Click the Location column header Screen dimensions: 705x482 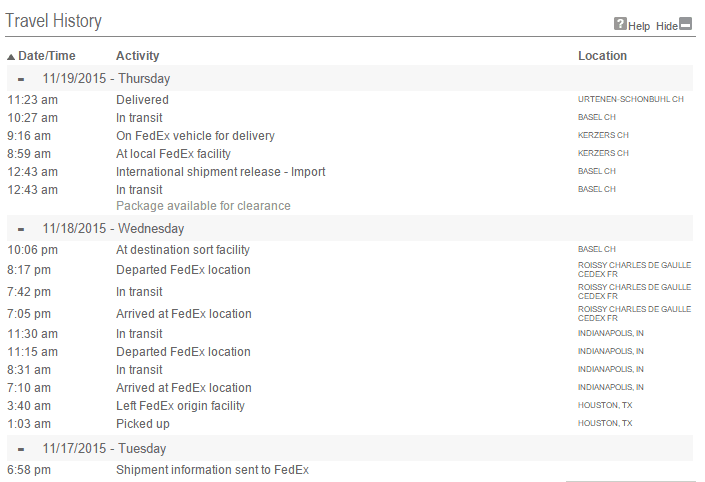602,56
